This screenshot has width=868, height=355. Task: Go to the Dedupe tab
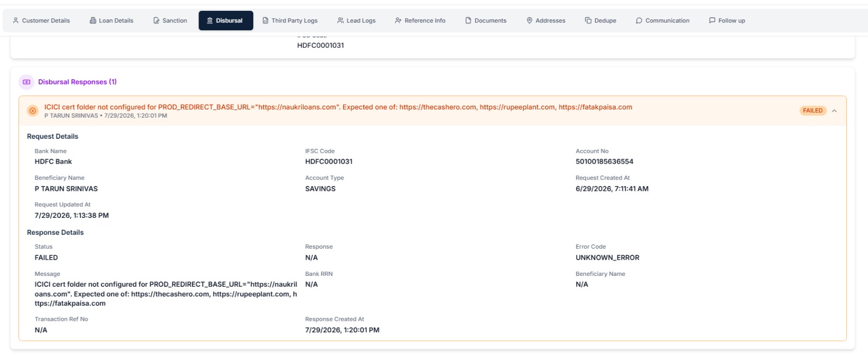[x=601, y=21]
